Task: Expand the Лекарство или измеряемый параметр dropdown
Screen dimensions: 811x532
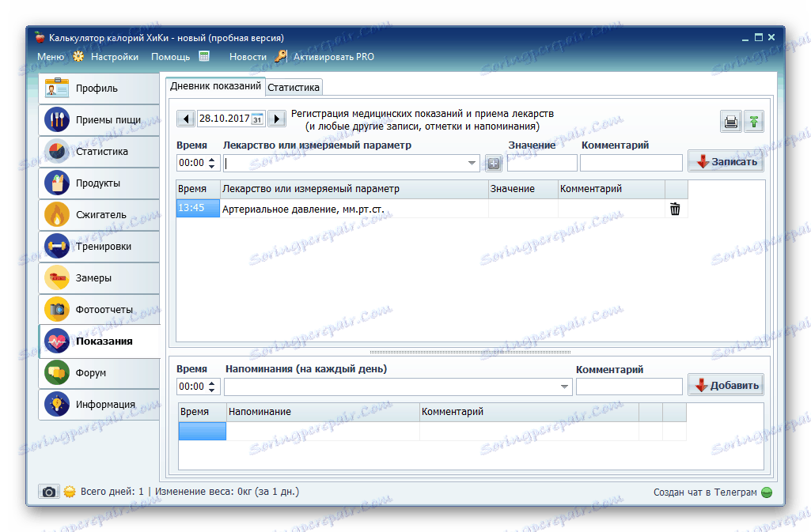Action: tap(472, 163)
